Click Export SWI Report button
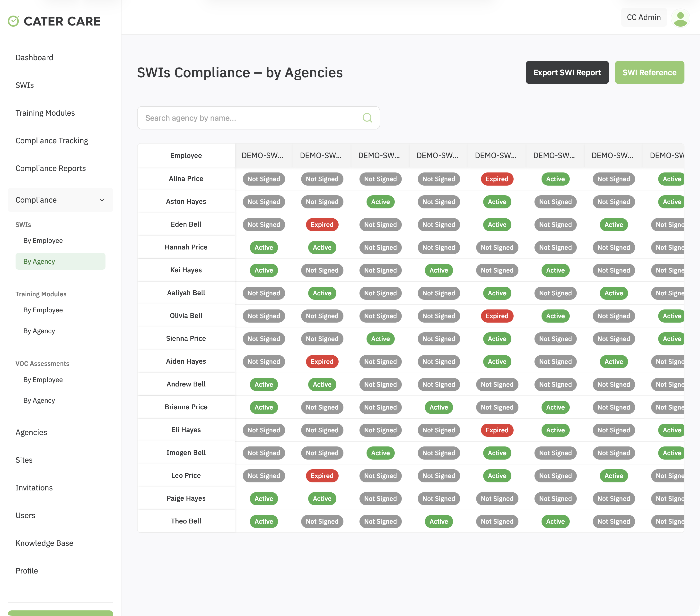 (x=567, y=73)
